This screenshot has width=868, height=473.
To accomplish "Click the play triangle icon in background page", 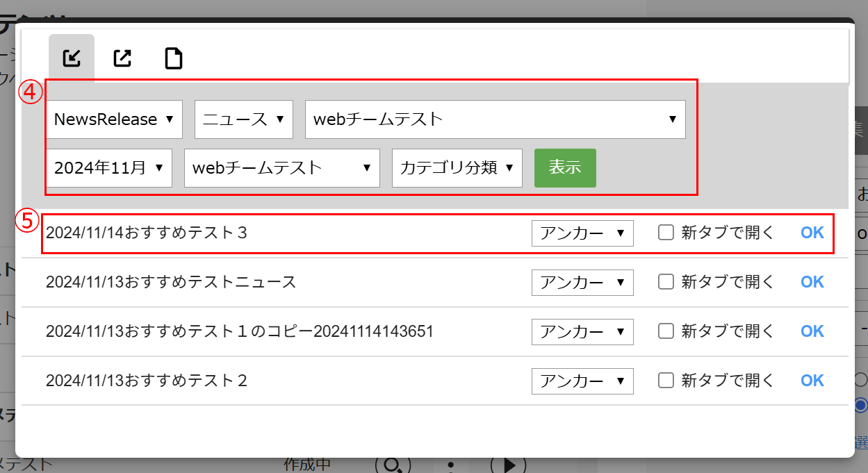I will [x=509, y=465].
